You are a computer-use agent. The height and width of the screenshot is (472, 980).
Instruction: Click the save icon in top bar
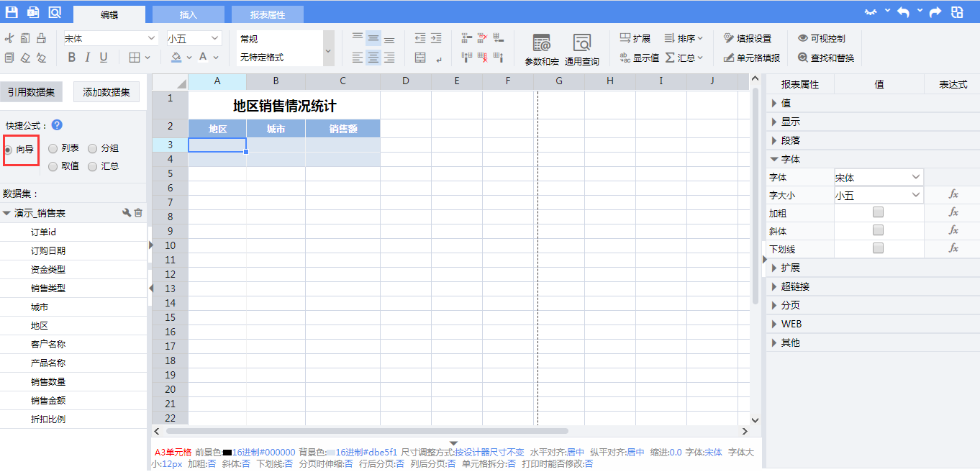[12, 12]
